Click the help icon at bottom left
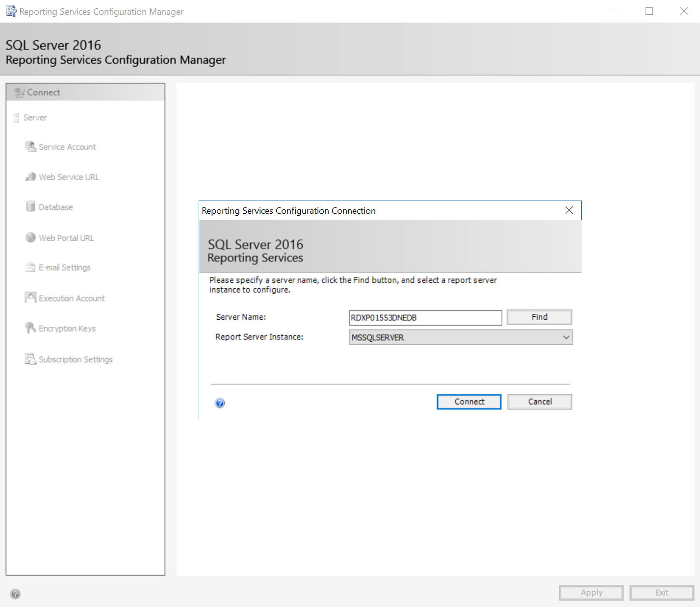The height and width of the screenshot is (607, 700). click(15, 594)
